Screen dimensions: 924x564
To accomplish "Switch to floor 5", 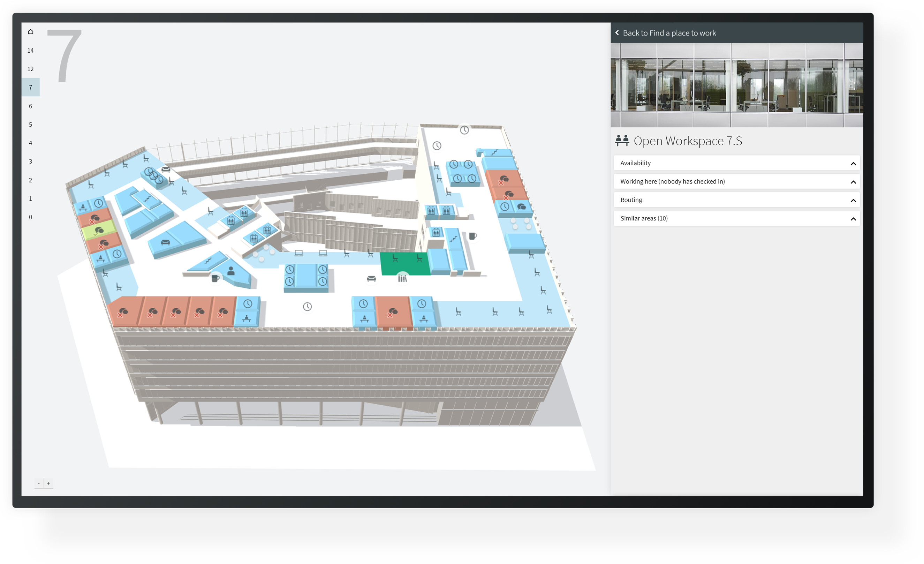I will click(x=30, y=125).
